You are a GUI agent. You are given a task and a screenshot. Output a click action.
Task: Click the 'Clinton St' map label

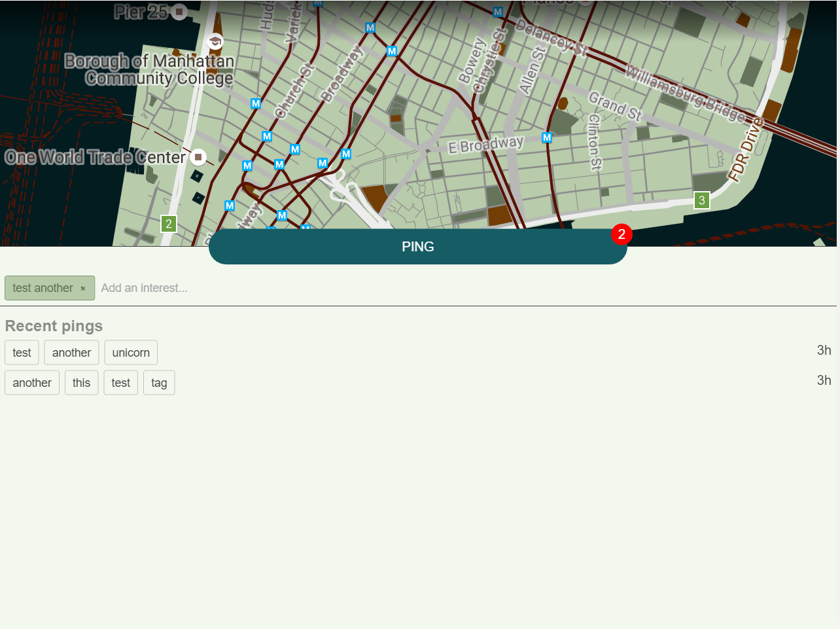pos(594,142)
